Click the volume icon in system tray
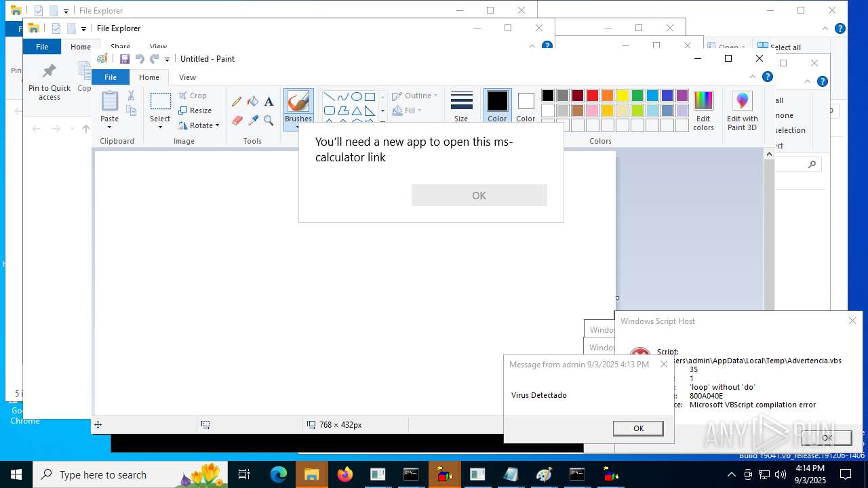Viewport: 868px width, 488px height. 781,474
